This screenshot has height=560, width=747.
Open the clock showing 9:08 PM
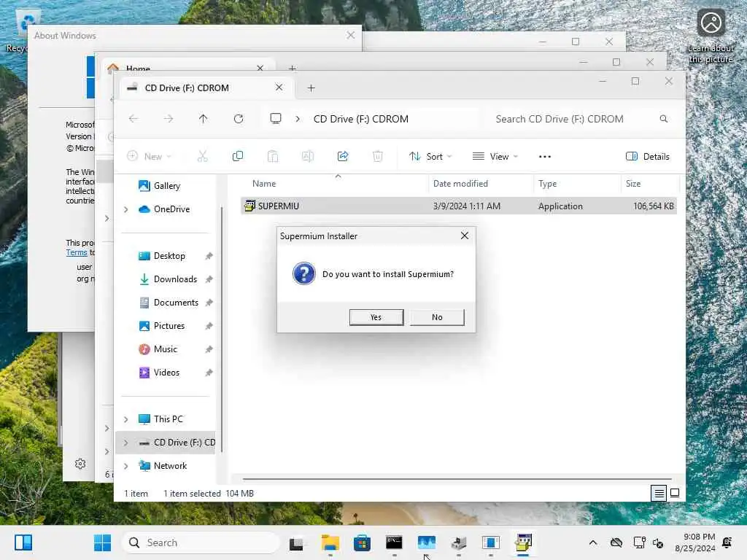click(x=695, y=542)
